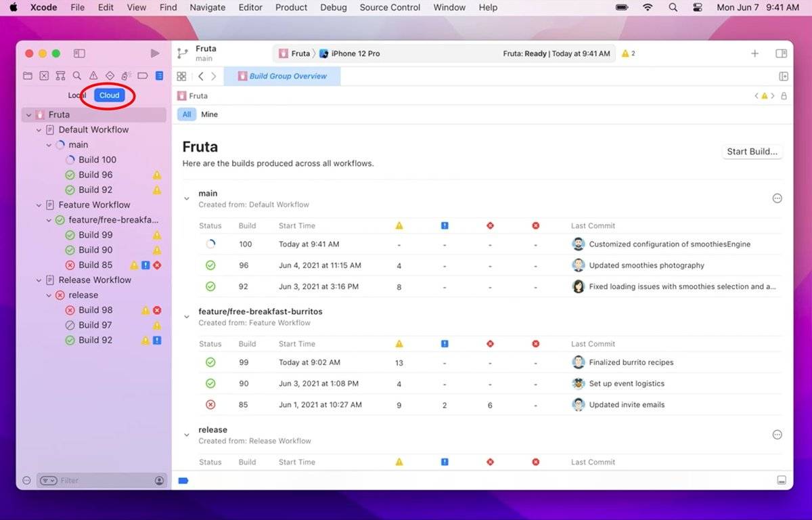Click the editor lock icon
This screenshot has height=520, width=812.
tap(784, 96)
